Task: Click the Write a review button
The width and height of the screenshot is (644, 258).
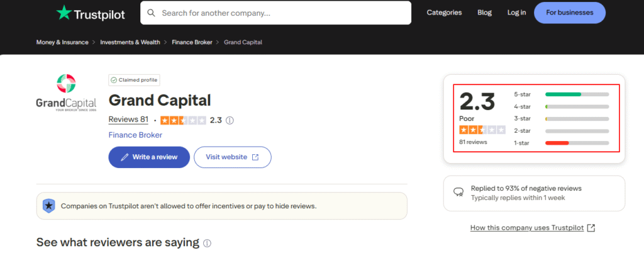Action: tap(149, 157)
